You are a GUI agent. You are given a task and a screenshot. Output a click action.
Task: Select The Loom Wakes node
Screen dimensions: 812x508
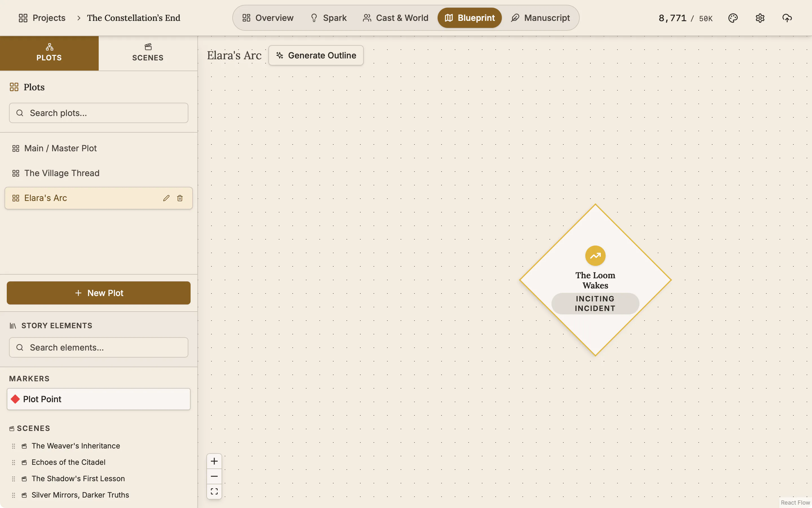point(595,280)
